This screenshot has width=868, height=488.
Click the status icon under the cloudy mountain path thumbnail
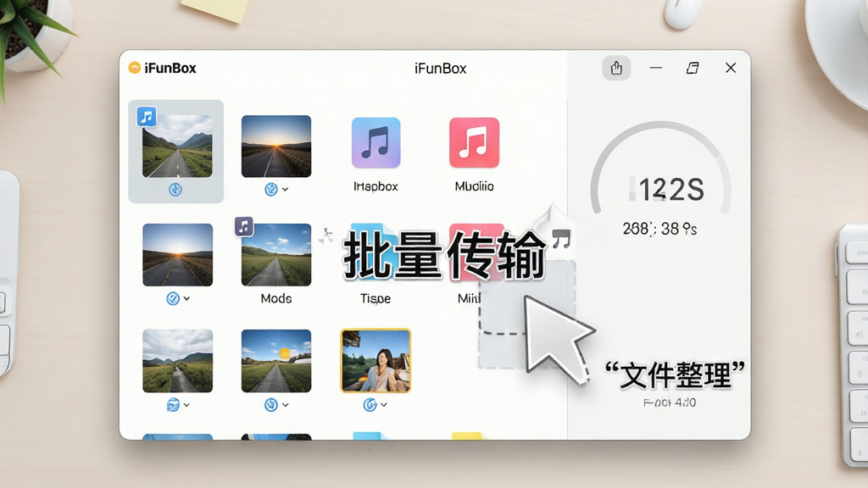pos(173,405)
